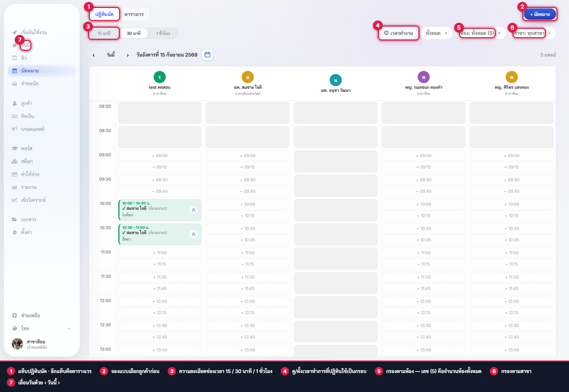Open คิดเงิน billing page

pos(42,116)
